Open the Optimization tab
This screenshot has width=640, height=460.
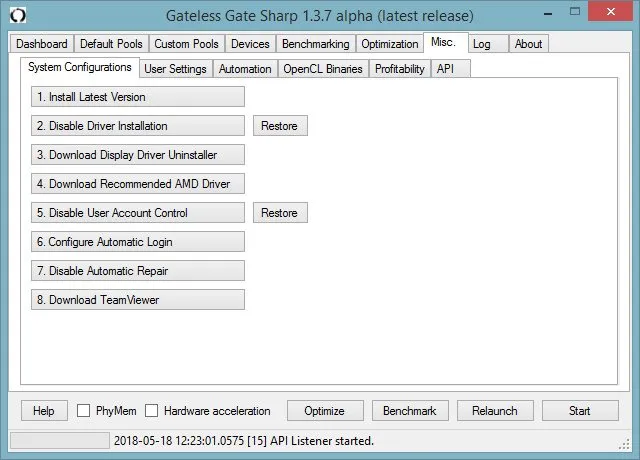pos(389,44)
